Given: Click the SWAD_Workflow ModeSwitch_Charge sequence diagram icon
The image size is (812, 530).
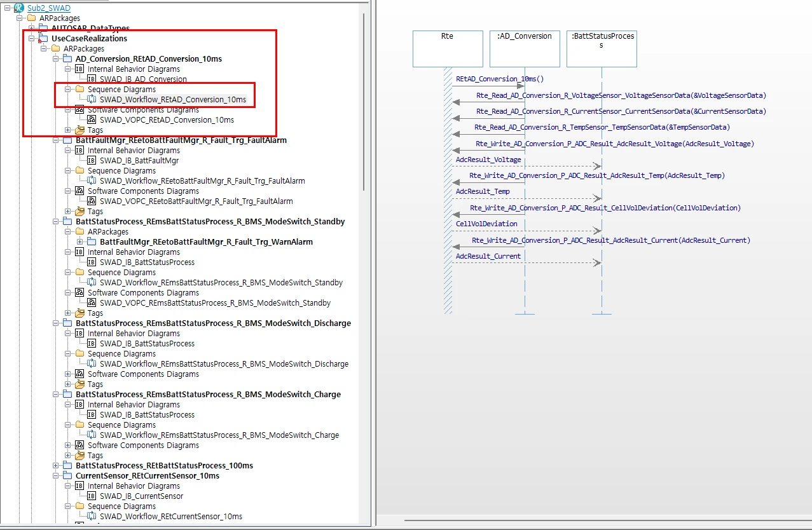Looking at the screenshot, I should point(92,435).
